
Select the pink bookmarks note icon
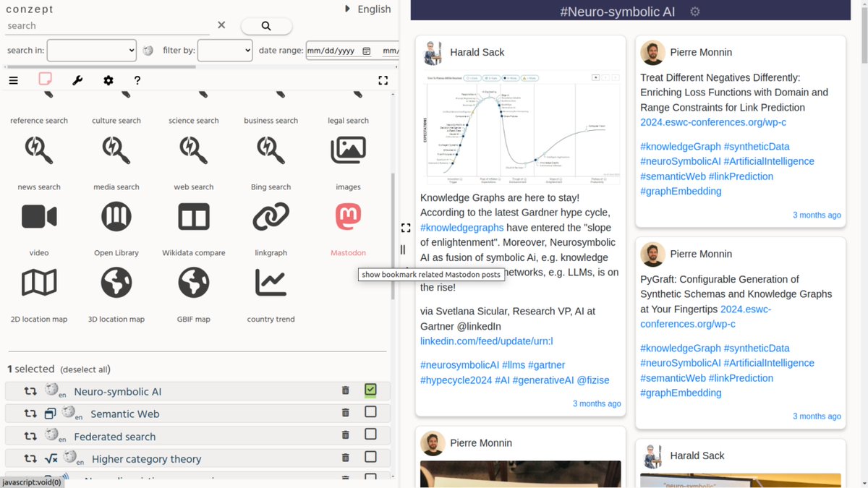point(45,79)
